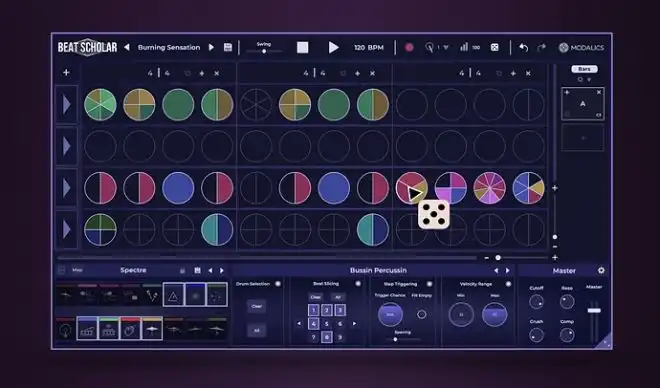
Task: Save the Spectre kit with the disk icon
Action: point(197,270)
